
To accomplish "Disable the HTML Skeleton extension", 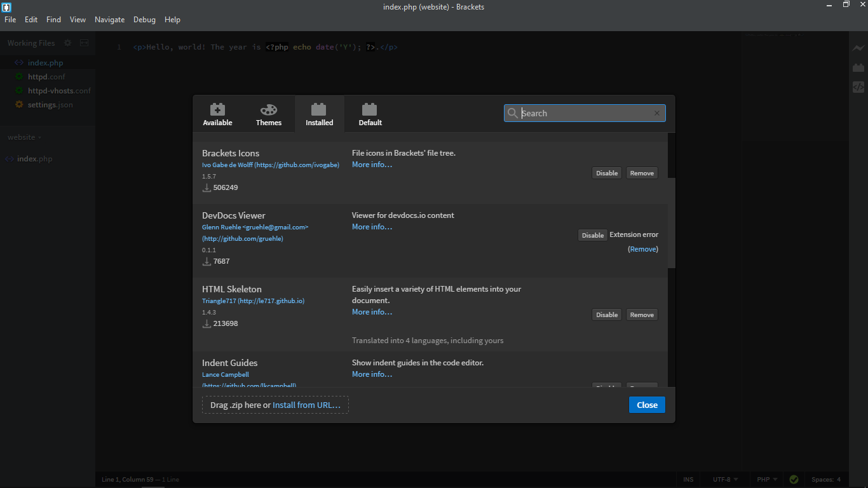I will pyautogui.click(x=607, y=315).
